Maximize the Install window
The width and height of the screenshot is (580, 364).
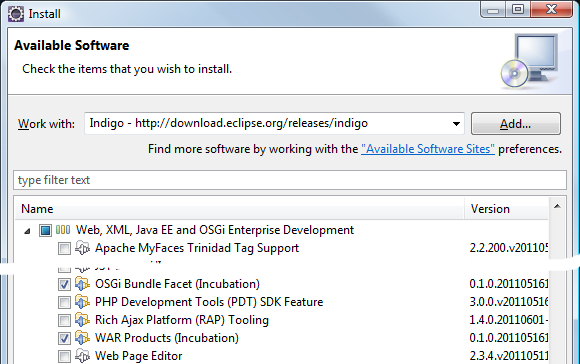coord(518,9)
